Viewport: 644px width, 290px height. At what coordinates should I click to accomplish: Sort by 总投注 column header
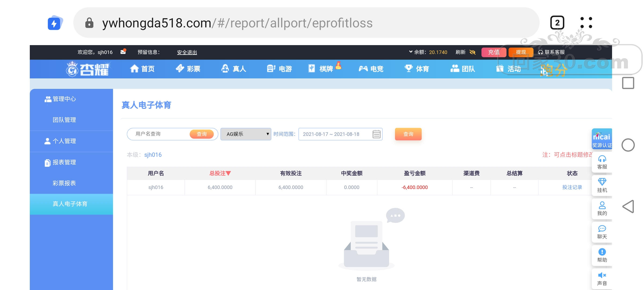pos(220,173)
